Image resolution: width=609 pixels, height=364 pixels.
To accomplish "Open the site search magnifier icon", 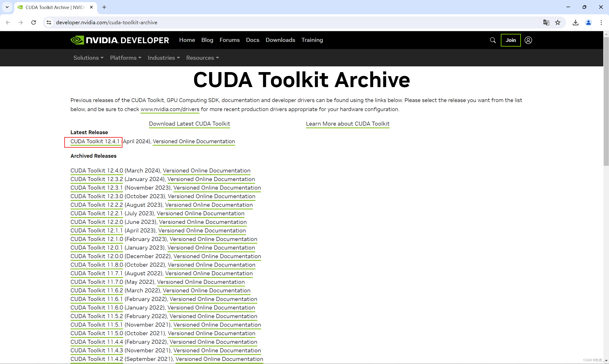I will tap(492, 40).
